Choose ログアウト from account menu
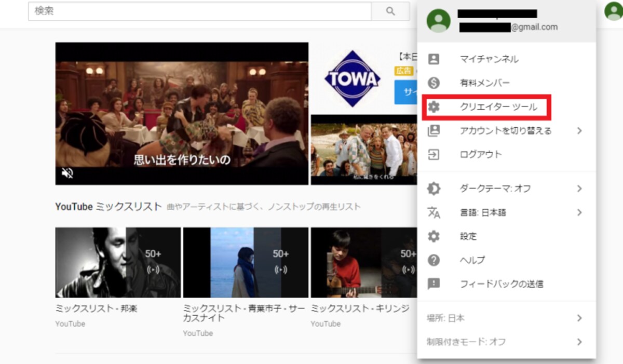 507,154
